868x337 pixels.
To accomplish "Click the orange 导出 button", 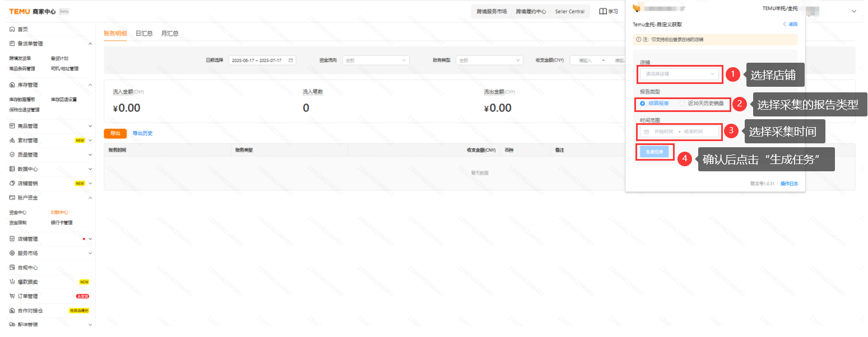I will coord(115,133).
